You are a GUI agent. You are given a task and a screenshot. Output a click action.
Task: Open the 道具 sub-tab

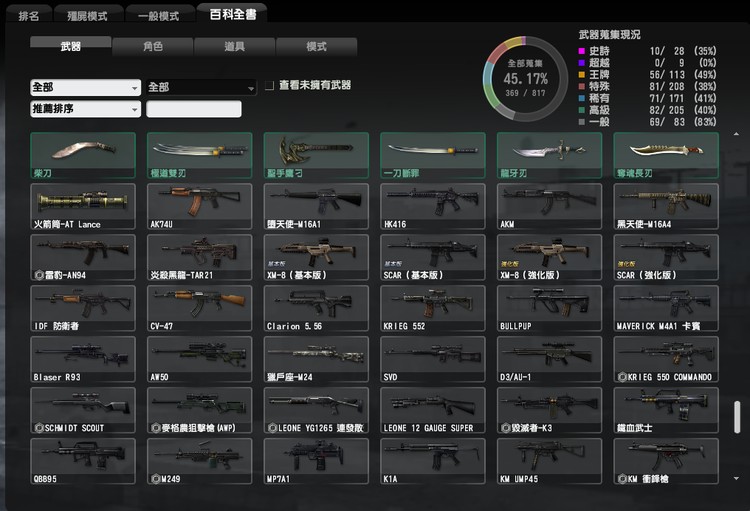click(x=234, y=46)
